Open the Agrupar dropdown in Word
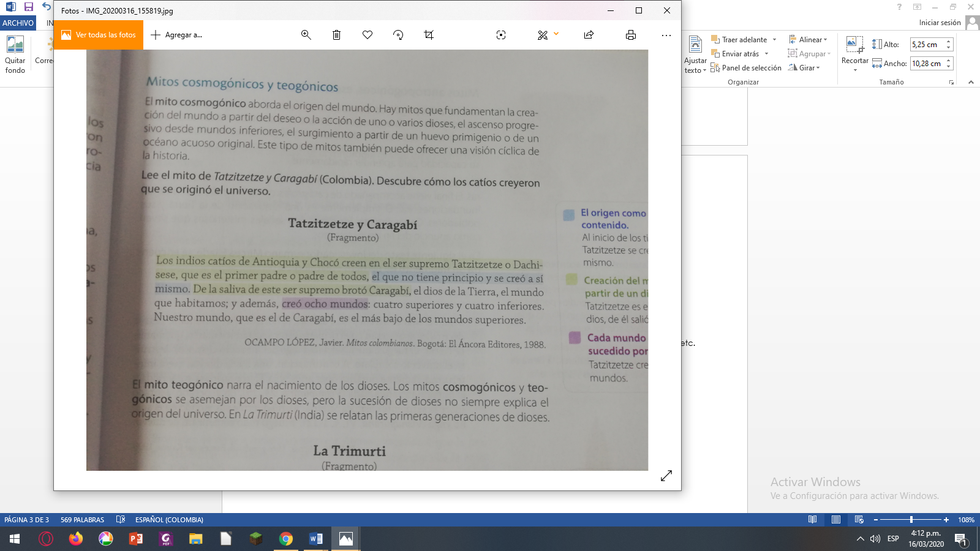Screen dimensions: 980x551 tap(809, 54)
